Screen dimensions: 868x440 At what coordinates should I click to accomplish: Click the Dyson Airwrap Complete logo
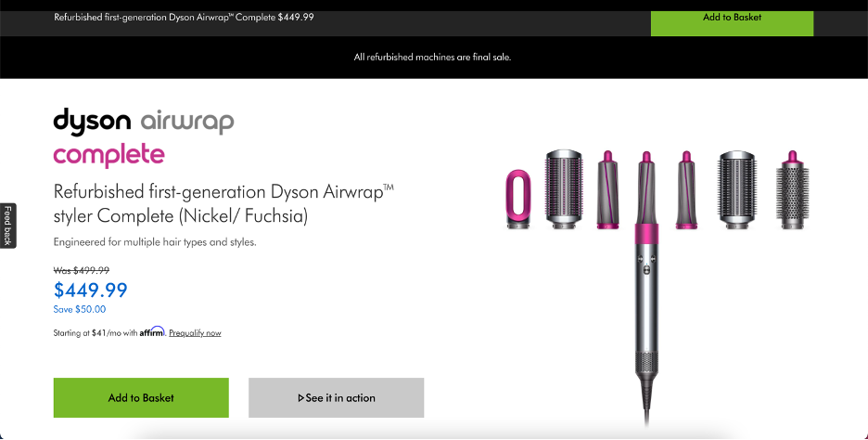[x=144, y=137]
